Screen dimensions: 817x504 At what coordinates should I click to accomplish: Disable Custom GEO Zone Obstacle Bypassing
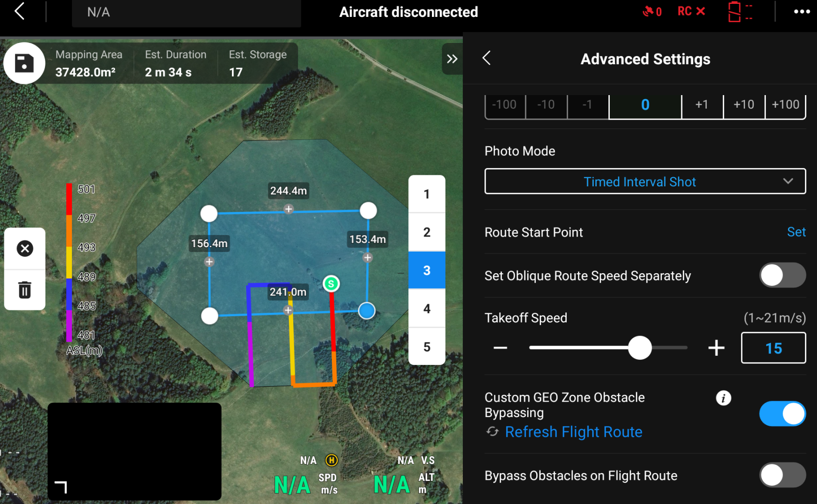[782, 414]
